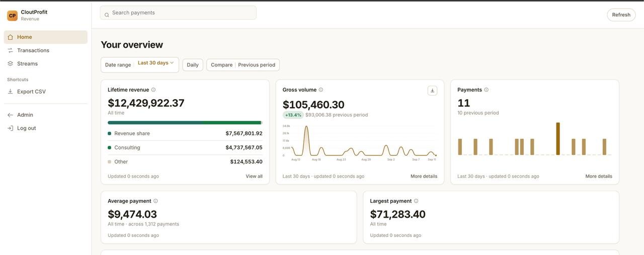Select Export CSV shortcut
The height and width of the screenshot is (255, 644).
click(x=46, y=92)
